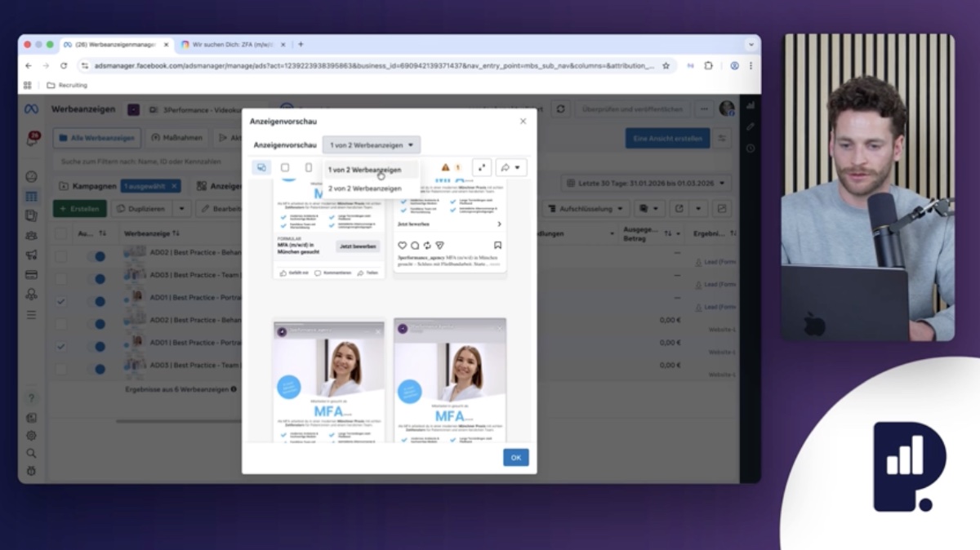This screenshot has width=980, height=550.
Task: Click the Instagram comment bubble icon
Action: [x=414, y=245]
